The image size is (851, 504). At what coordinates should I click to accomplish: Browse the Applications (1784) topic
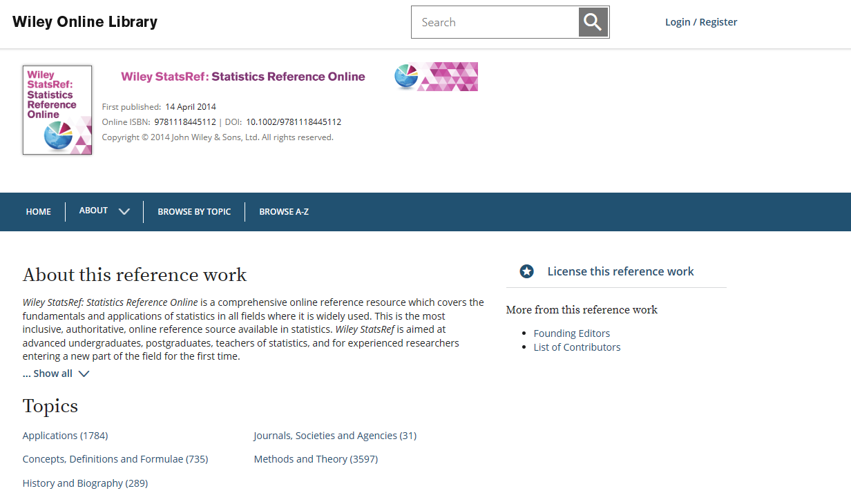[66, 436]
